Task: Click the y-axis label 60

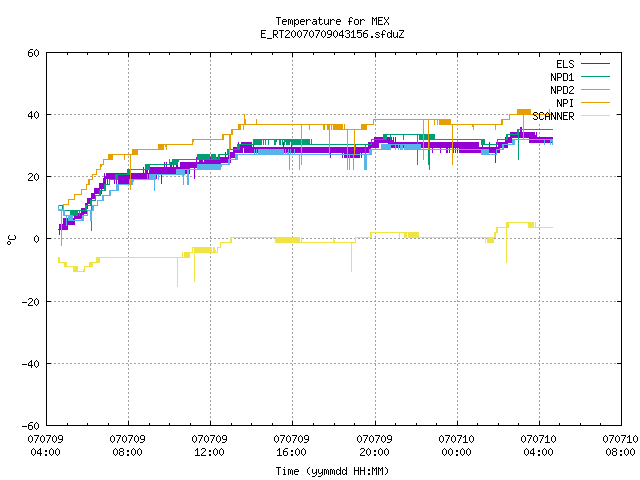Action: 33,53
